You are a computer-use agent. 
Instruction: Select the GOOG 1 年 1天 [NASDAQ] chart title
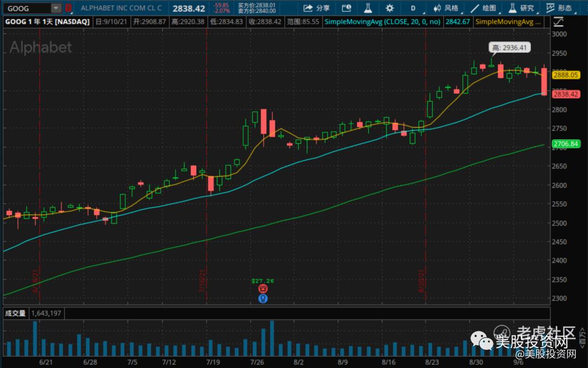(47, 22)
